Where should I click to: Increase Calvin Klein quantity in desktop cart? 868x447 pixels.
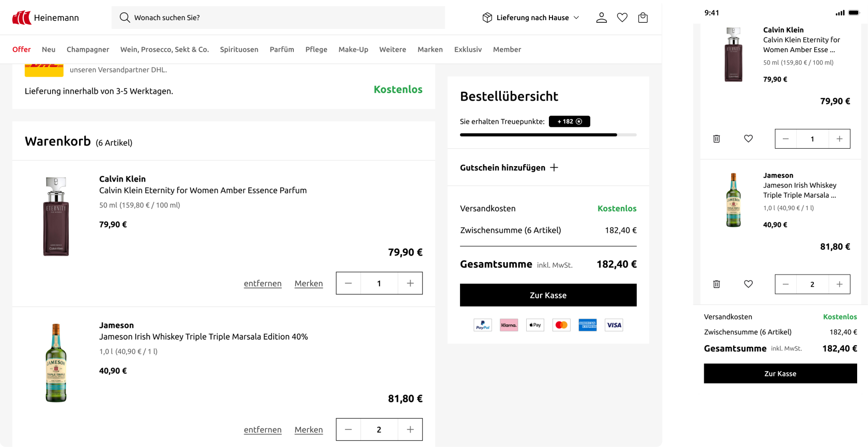coord(411,283)
